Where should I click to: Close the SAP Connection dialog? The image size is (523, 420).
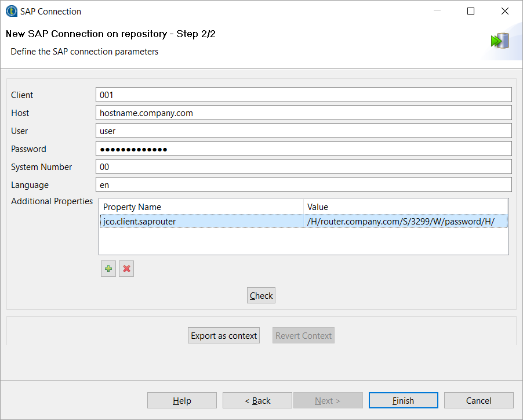click(x=504, y=12)
